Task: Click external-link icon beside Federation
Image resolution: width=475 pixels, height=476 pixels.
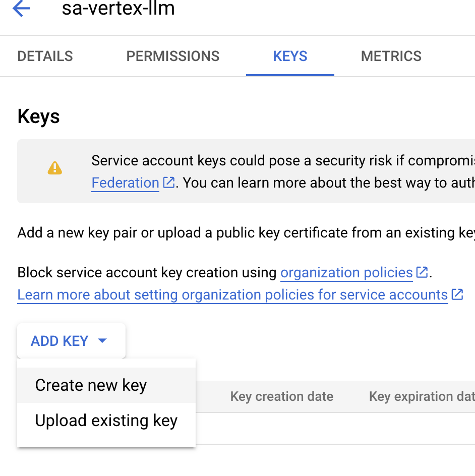Action: tap(169, 183)
